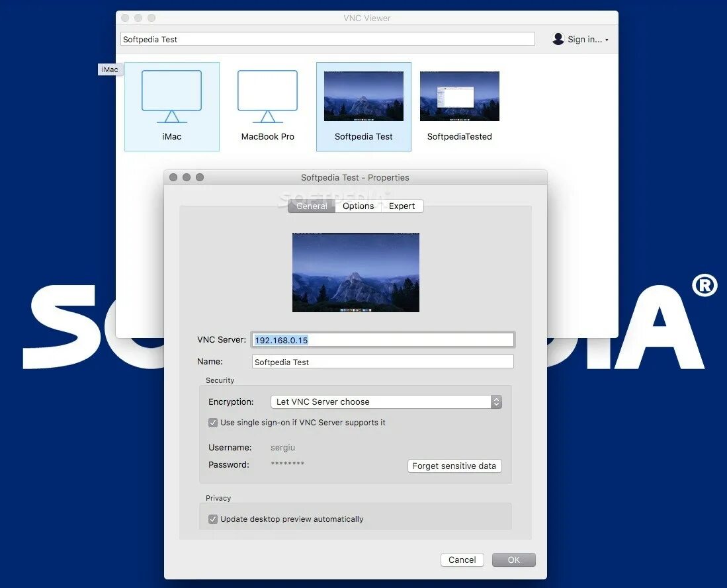Click the zoom button of Properties dialog
727x588 pixels.
tap(200, 177)
